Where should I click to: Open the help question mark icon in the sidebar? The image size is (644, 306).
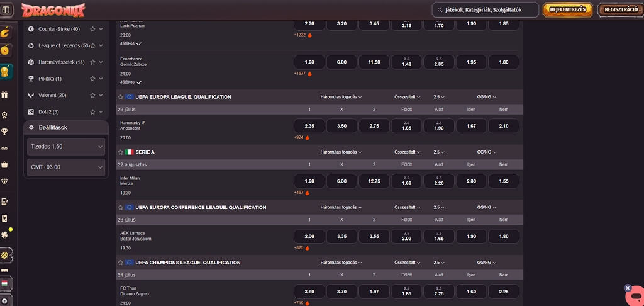point(4,301)
